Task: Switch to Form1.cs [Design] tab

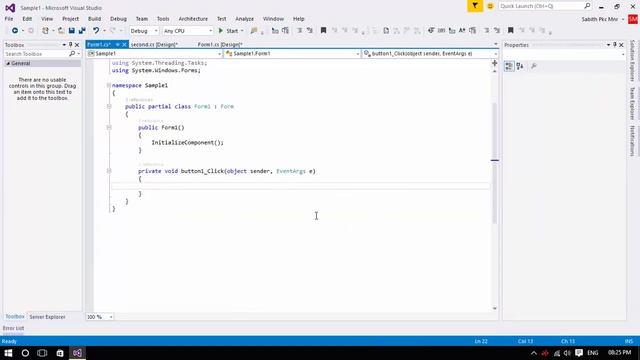Action: point(220,44)
